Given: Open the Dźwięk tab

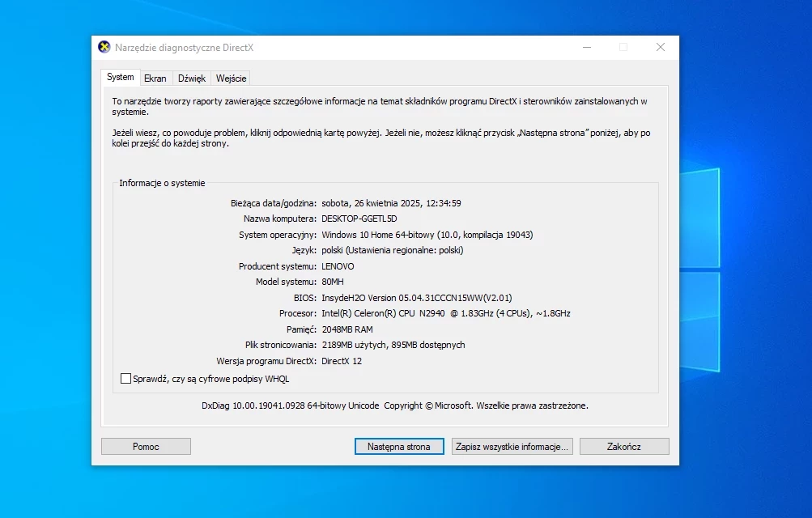Looking at the screenshot, I should tap(192, 79).
